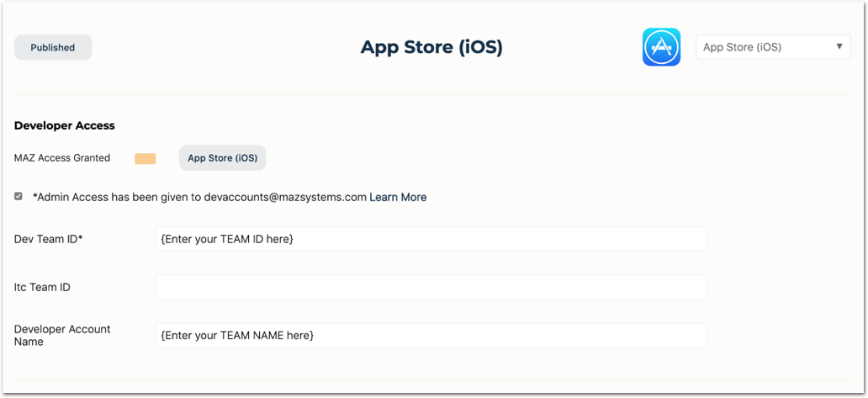
Task: Click the Developer Access section heading
Action: (64, 125)
